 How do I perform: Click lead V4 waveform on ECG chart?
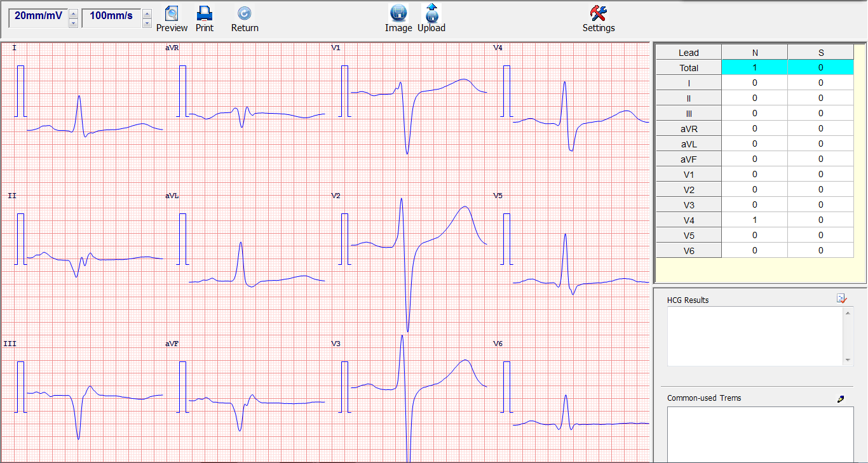[581, 117]
